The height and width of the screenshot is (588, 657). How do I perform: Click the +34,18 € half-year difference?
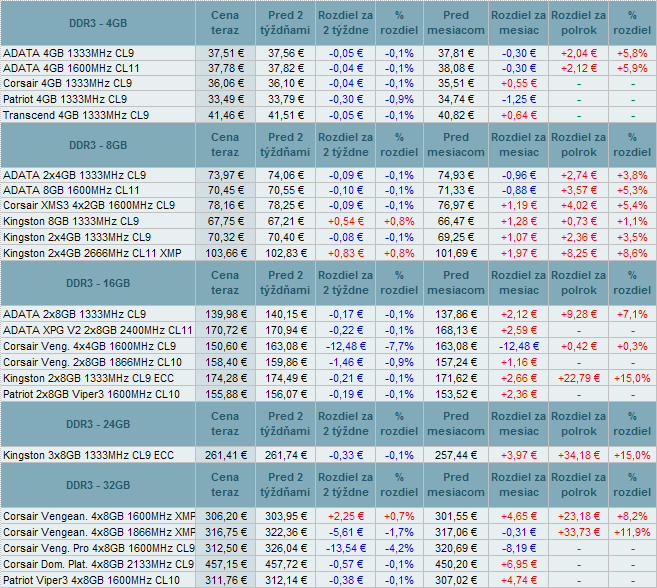[579, 455]
